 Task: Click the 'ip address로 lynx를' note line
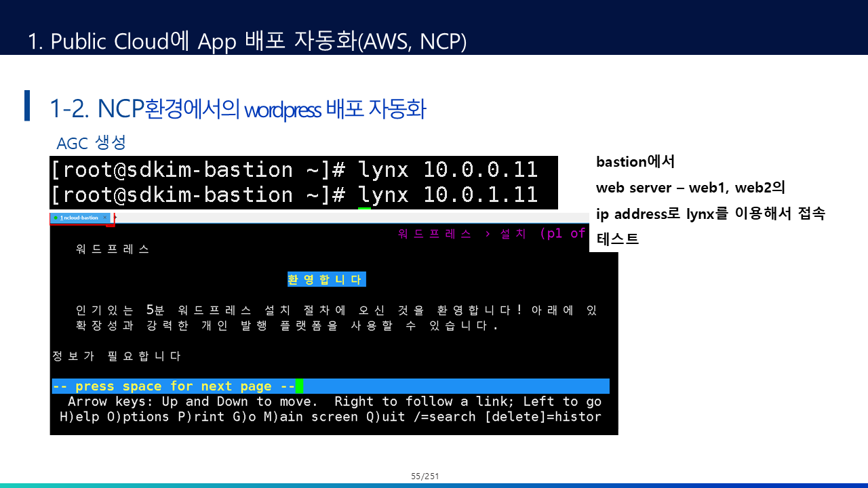pyautogui.click(x=710, y=214)
